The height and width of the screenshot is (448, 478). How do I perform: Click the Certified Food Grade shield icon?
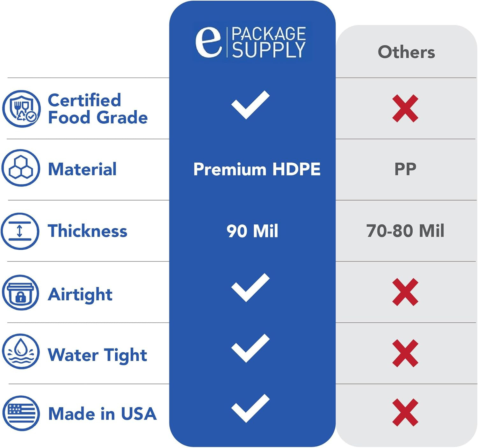[21, 109]
